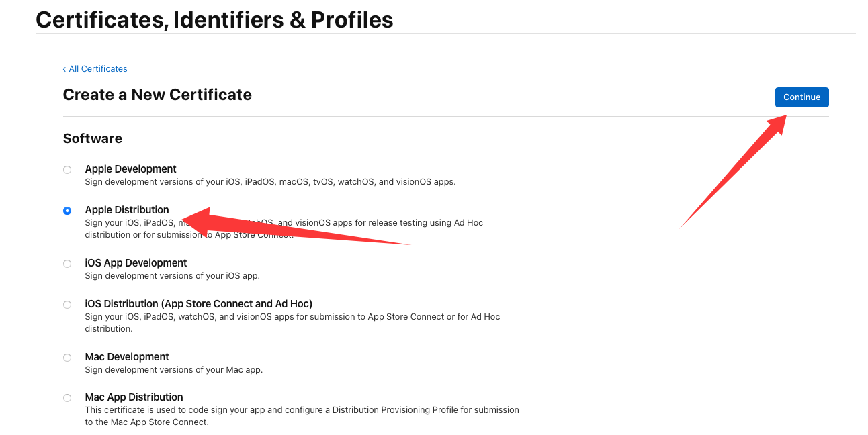Viewport: 868px width, 435px height.
Task: Click the "Mac App Distribution" label text
Action: (134, 397)
